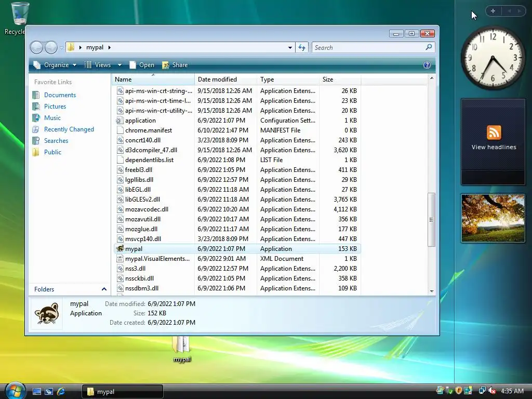Click the raccoon preview thumbnail in details pane
Image resolution: width=532 pixels, height=399 pixels.
pyautogui.click(x=47, y=313)
